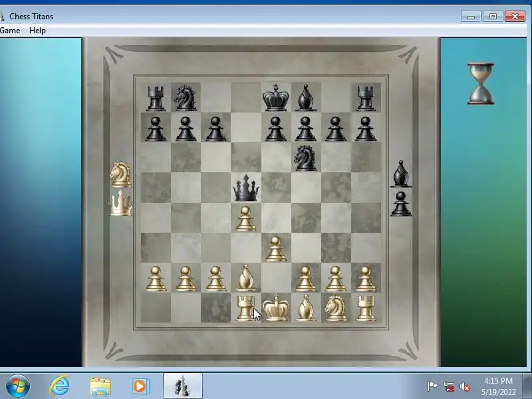Select the black pawn on e7

[x=275, y=129]
